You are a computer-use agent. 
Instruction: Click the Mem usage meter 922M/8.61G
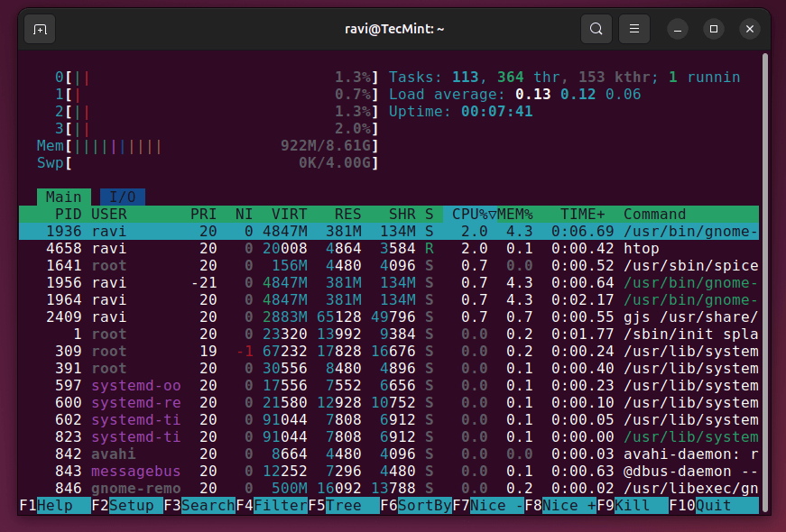(x=208, y=146)
